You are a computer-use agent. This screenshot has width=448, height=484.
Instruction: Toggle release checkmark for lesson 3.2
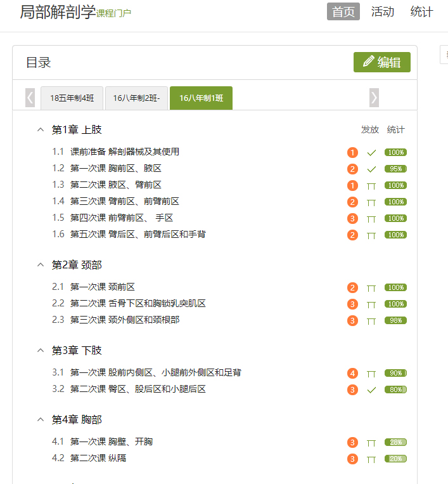tap(372, 390)
